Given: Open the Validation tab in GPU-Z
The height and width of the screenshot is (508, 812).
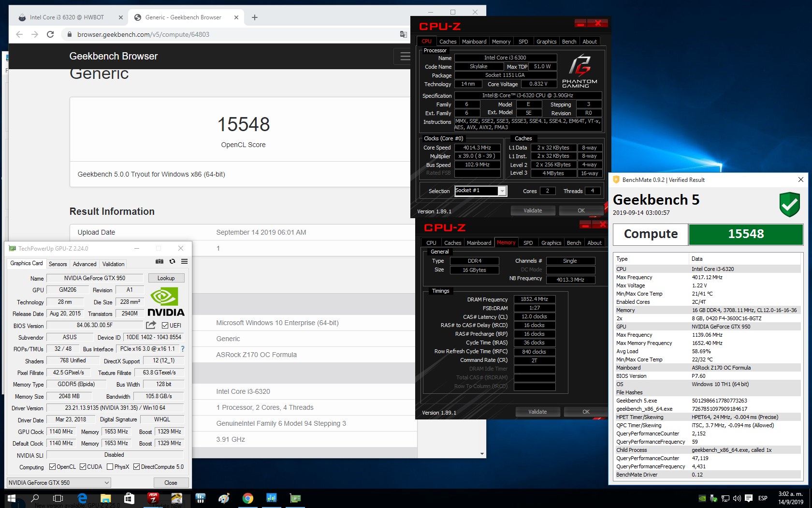Looking at the screenshot, I should click(113, 264).
